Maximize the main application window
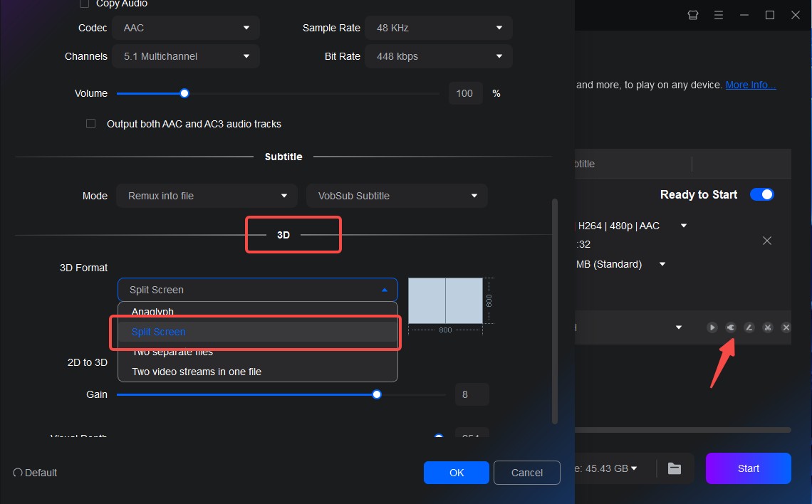 pos(770,15)
